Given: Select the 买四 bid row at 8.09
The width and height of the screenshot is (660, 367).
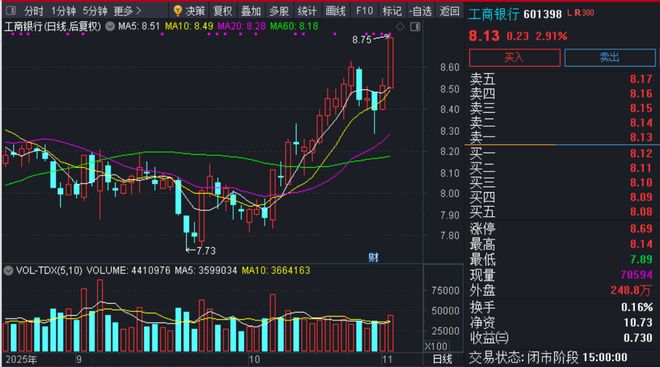Looking at the screenshot, I should click(x=562, y=197).
